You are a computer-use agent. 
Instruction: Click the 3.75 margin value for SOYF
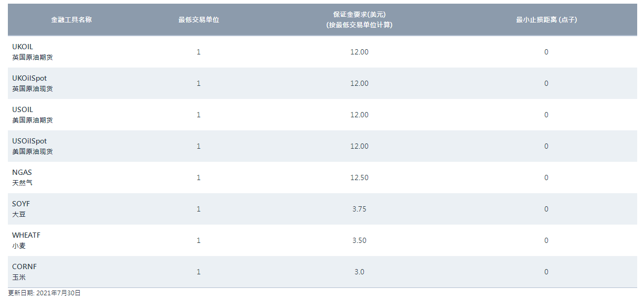coord(359,209)
